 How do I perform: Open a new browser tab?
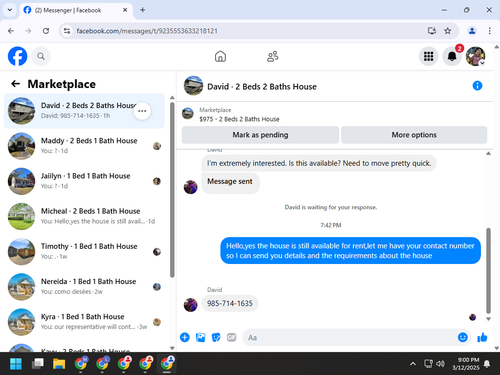coord(143,10)
